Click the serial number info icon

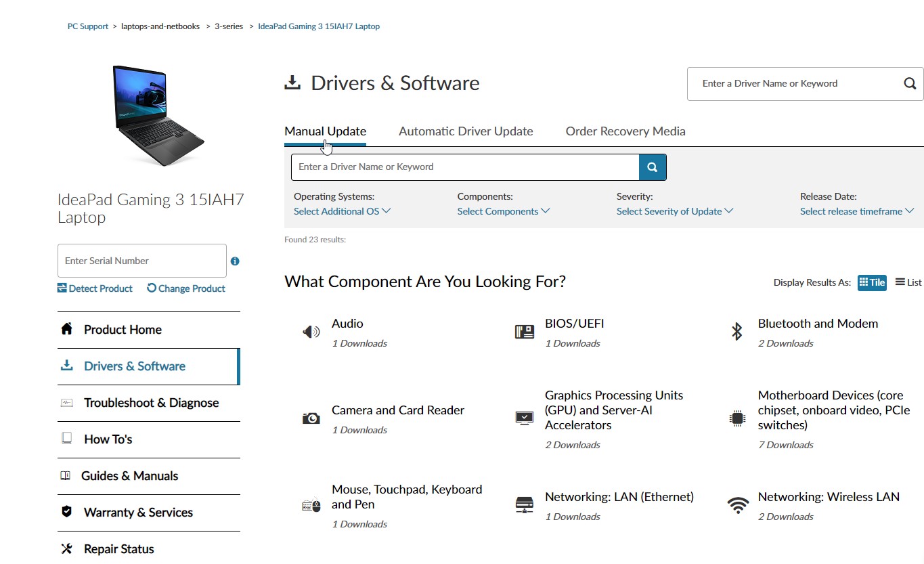click(235, 261)
